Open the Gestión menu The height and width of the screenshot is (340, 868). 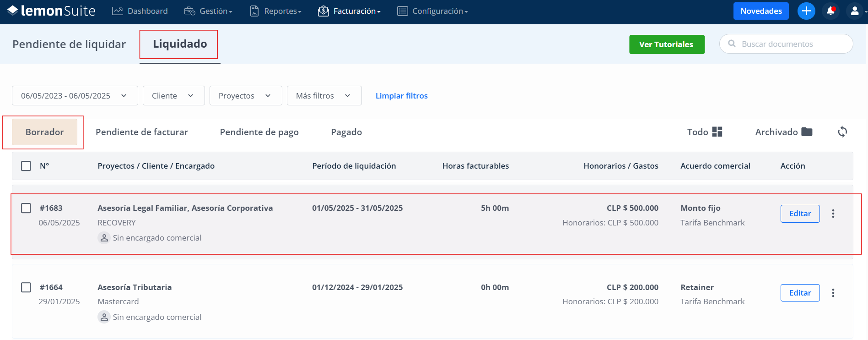coord(208,11)
